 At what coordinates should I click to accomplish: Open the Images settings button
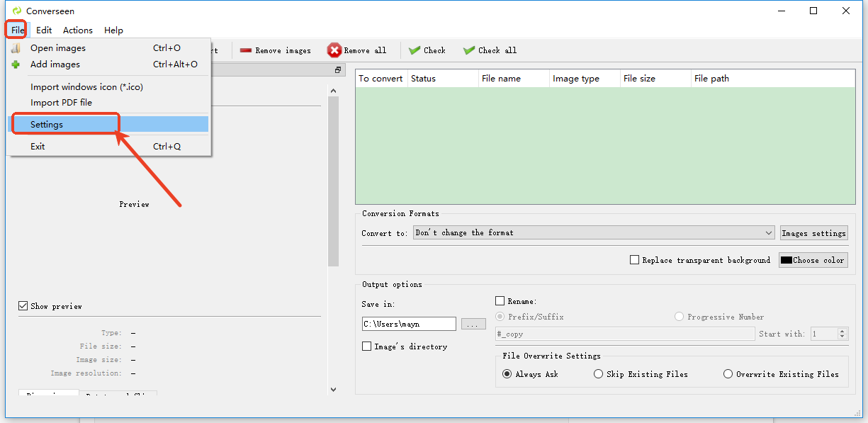click(x=813, y=233)
